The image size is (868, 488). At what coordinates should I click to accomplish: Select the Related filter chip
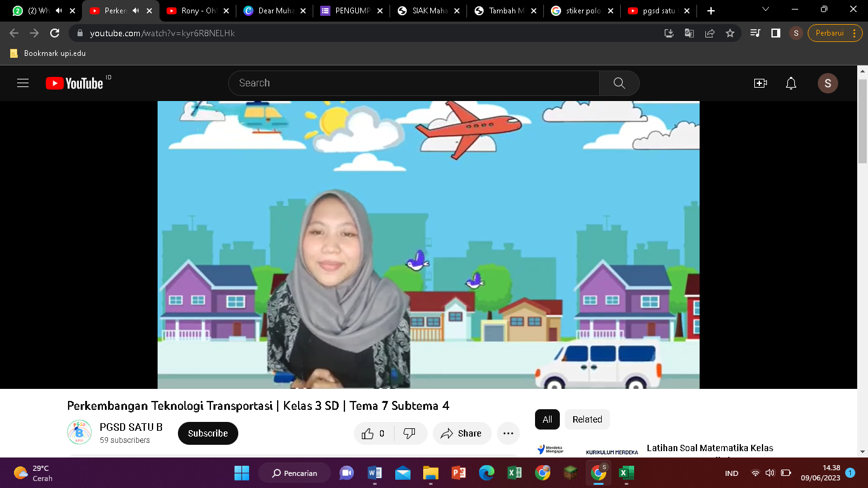pos(587,419)
